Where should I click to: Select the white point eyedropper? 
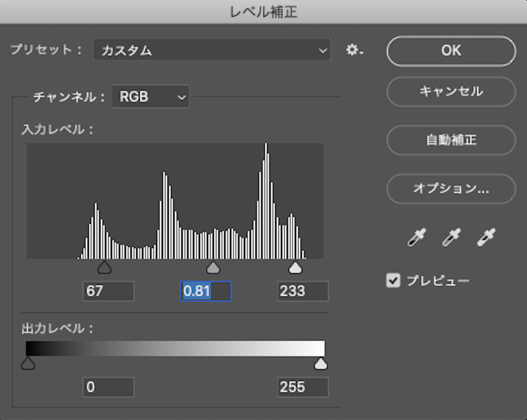coord(486,237)
